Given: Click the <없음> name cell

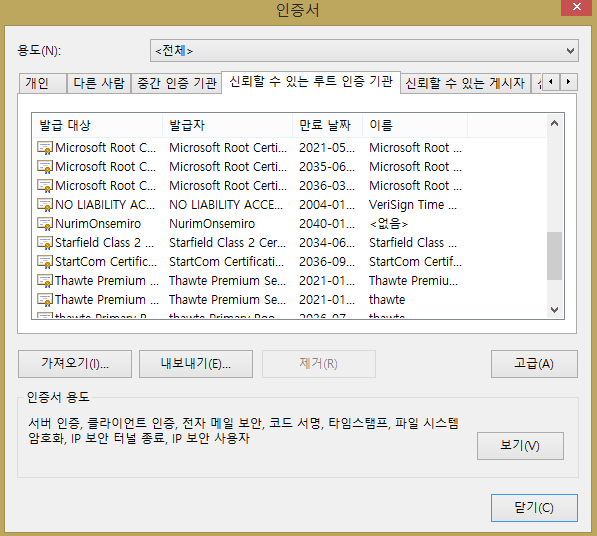Looking at the screenshot, I should click(x=389, y=224).
